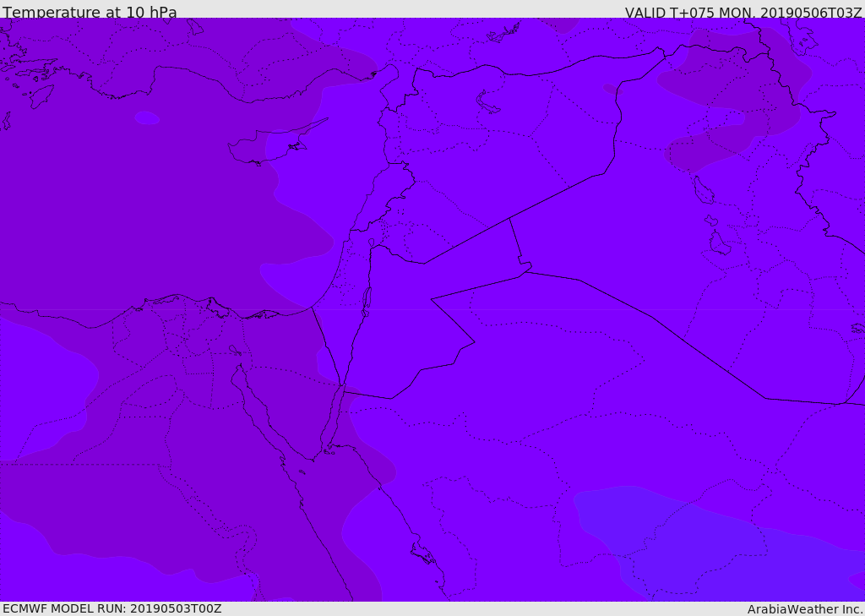
Task: Click the 'ECMWF MODEL RUN: 20190503T00Z' label
Action: pos(112,608)
